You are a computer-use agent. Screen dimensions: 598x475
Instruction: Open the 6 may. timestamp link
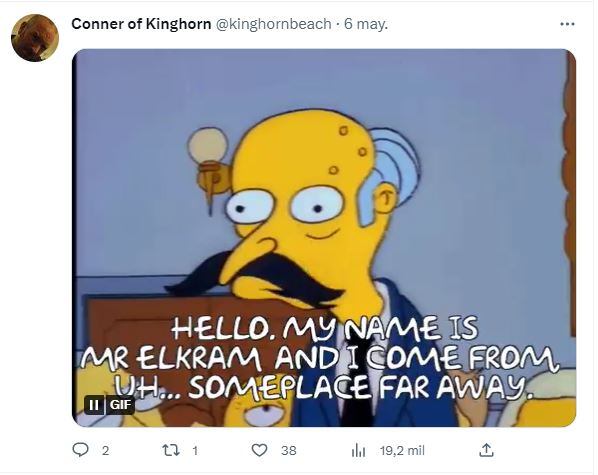[366, 24]
